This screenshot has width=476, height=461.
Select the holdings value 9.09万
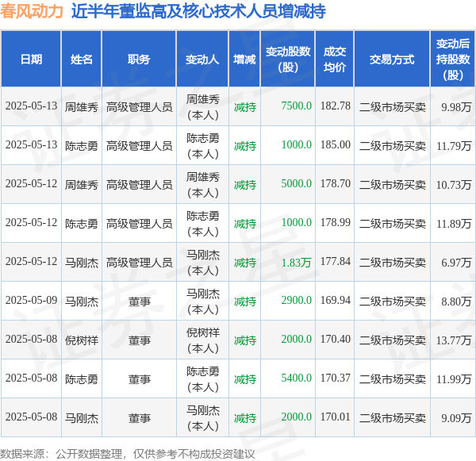[456, 417]
